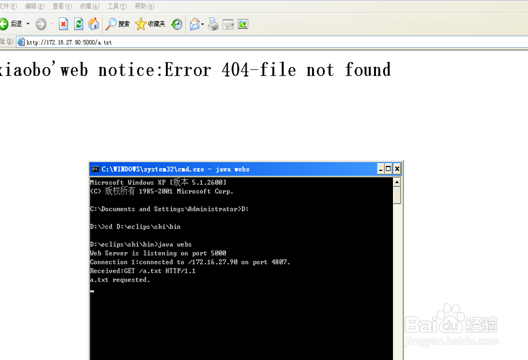Click the Mail envelope icon
The width and height of the screenshot is (528, 360).
coord(195,24)
